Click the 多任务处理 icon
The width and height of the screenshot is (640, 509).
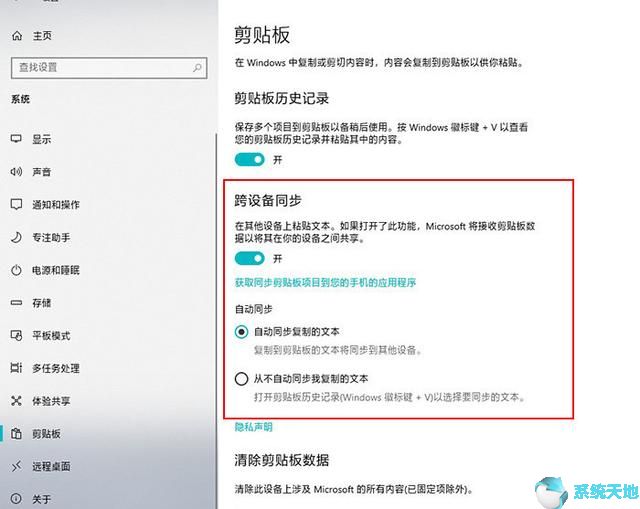pyautogui.click(x=16, y=368)
